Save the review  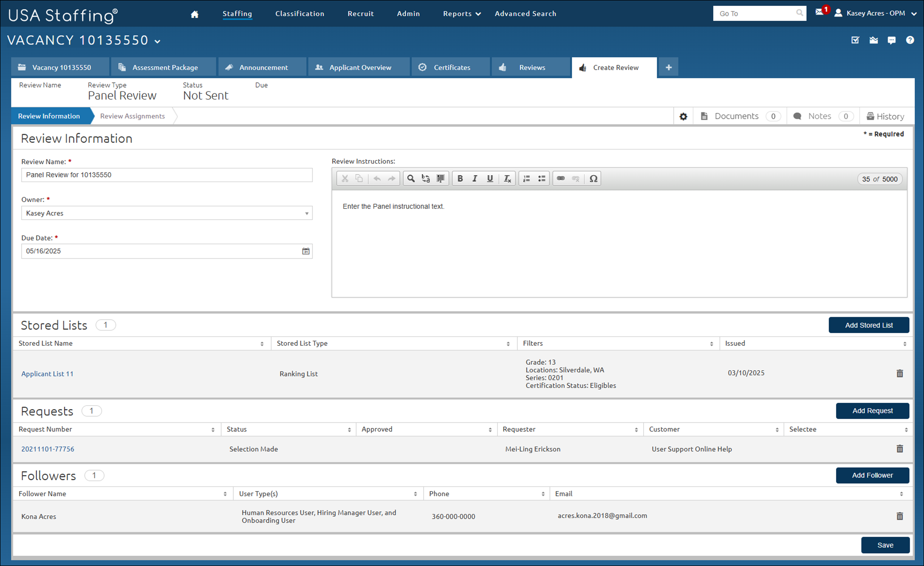pos(885,545)
